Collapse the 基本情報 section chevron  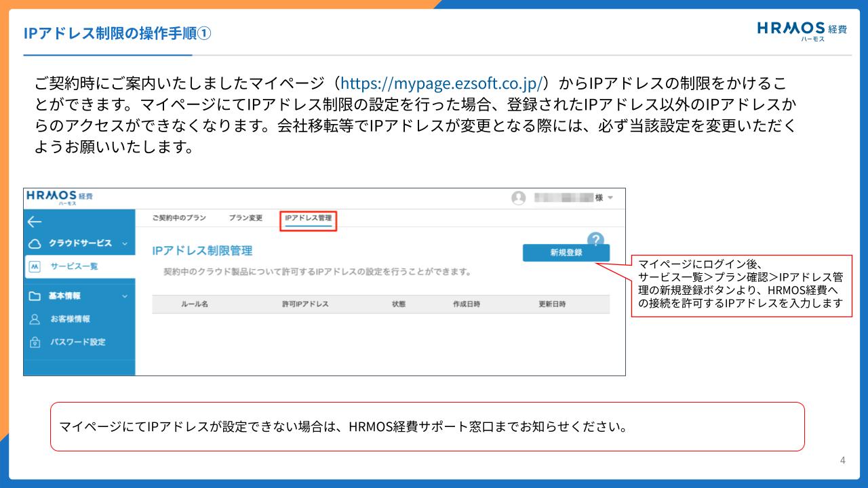124,296
